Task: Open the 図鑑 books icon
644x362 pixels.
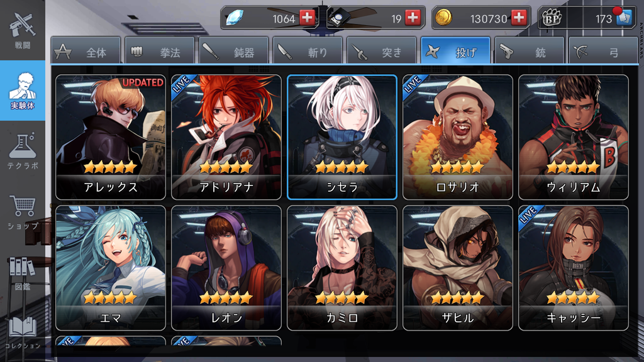Action: point(22,273)
